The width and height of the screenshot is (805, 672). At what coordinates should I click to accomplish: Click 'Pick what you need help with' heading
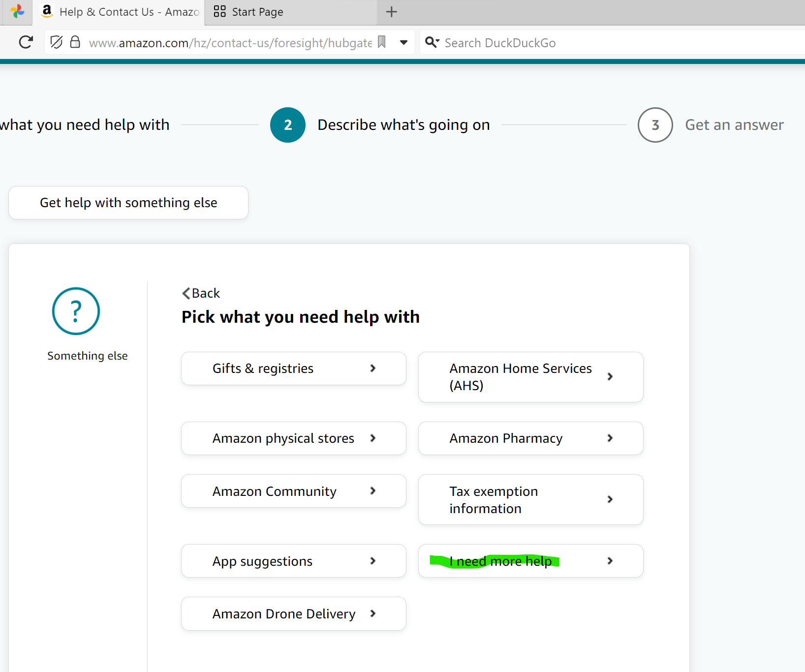(x=301, y=317)
